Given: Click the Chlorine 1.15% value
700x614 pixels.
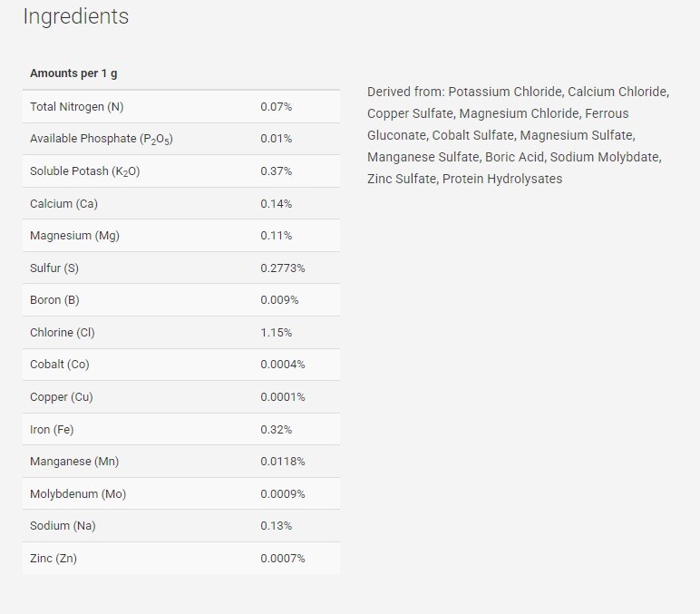Looking at the screenshot, I should point(276,333).
